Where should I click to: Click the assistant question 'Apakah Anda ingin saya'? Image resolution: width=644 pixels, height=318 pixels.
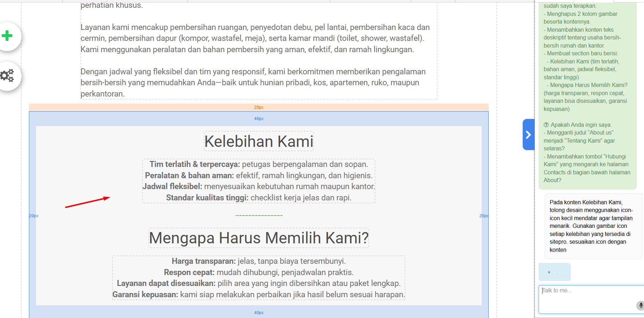[581, 125]
